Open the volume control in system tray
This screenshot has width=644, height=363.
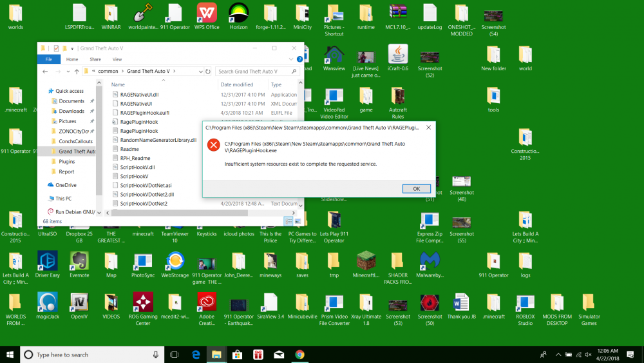(x=588, y=355)
